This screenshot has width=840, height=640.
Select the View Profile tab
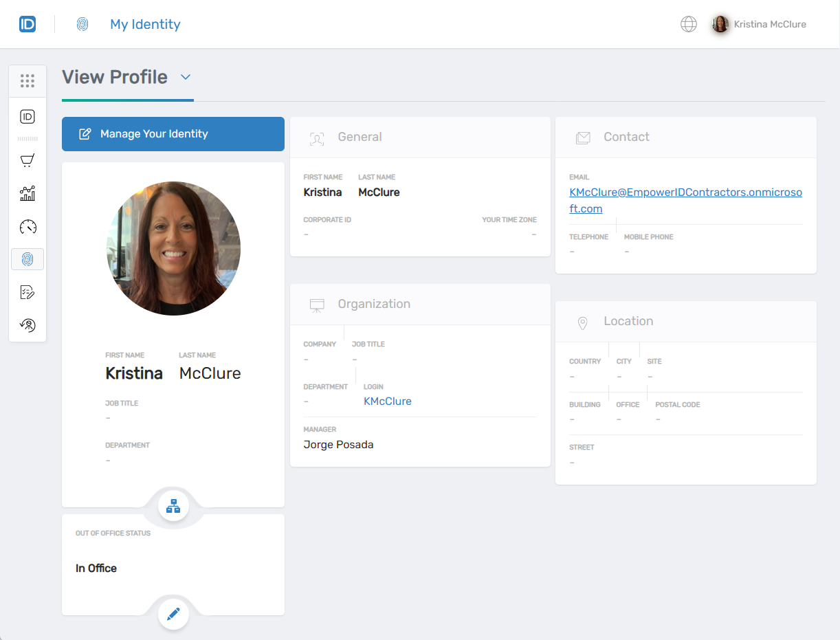tap(115, 77)
